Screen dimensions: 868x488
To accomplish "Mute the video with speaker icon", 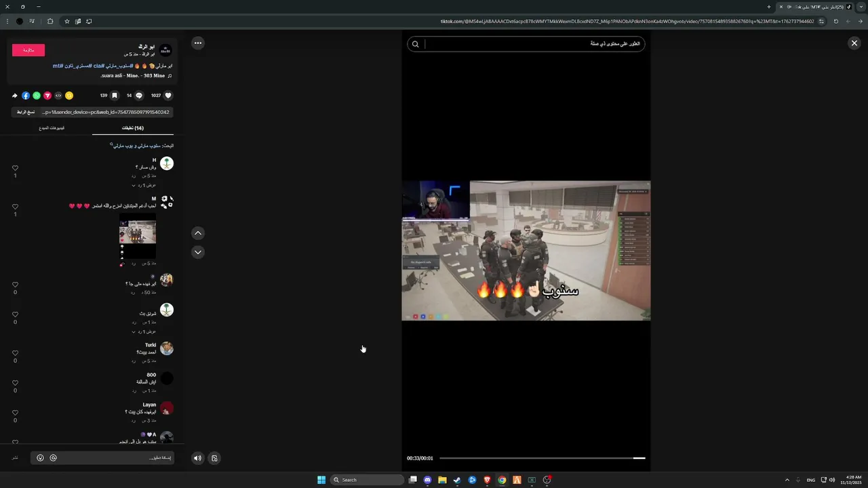I will [197, 458].
